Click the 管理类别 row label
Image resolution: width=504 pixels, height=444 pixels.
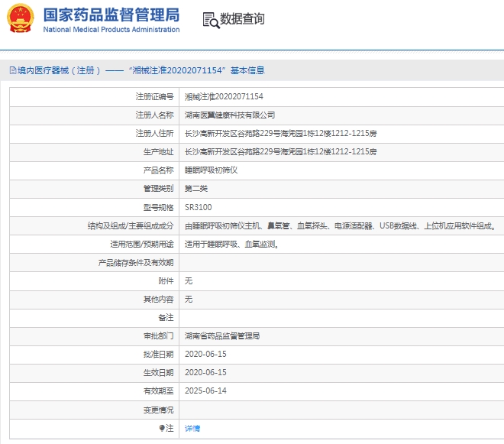(x=159, y=189)
